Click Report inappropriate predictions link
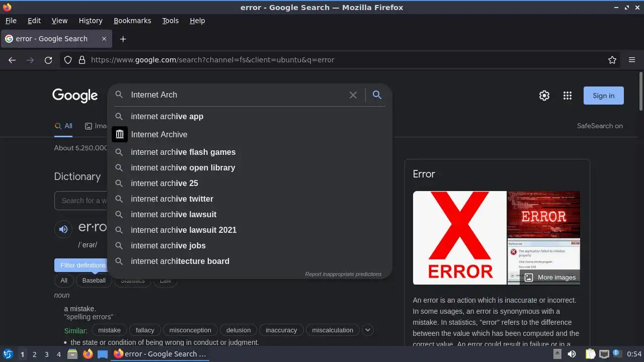Screen dimensions: 644x362 343,274
